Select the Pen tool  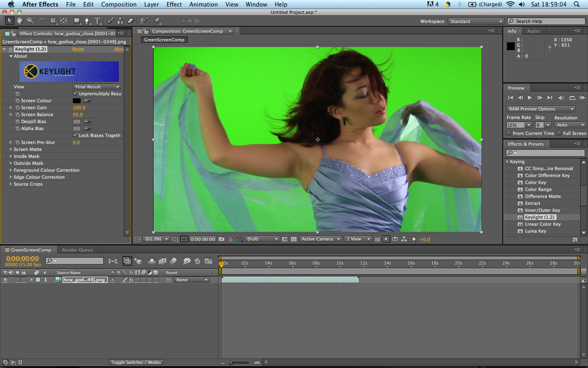87,20
